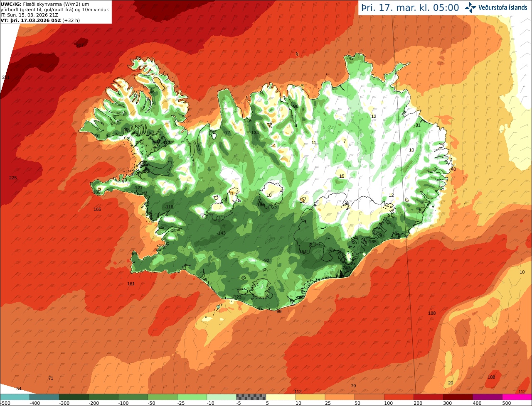This screenshot has height=406, width=532.
Task: Pick the checkered legend swatch between -5 and 5
Action: (x=251, y=397)
